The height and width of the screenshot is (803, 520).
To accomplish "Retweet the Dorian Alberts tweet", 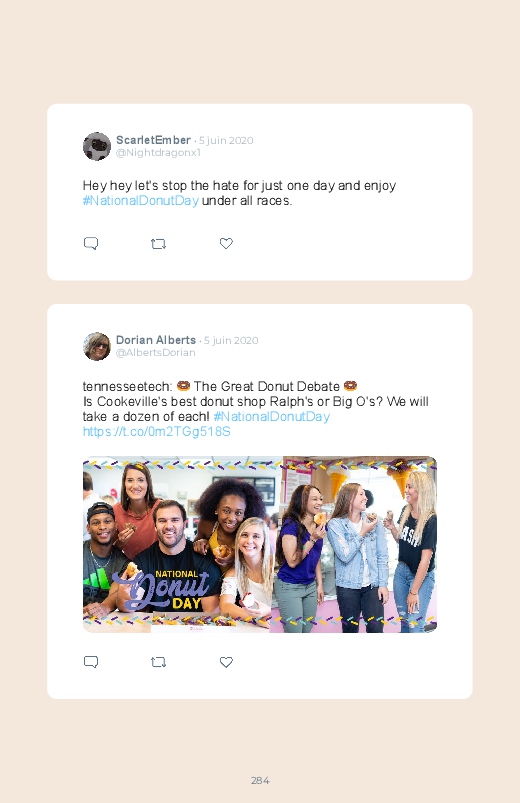I will click(x=158, y=662).
